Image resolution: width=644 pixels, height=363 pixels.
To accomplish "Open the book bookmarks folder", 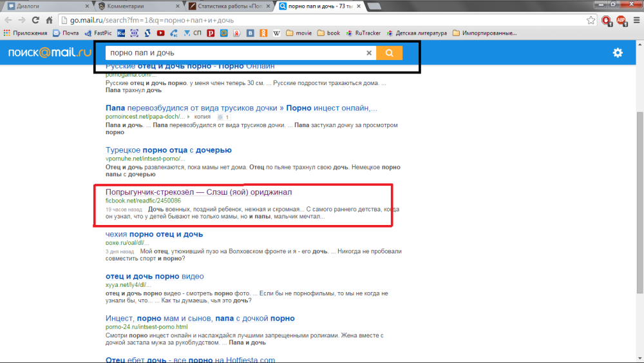I will click(328, 33).
